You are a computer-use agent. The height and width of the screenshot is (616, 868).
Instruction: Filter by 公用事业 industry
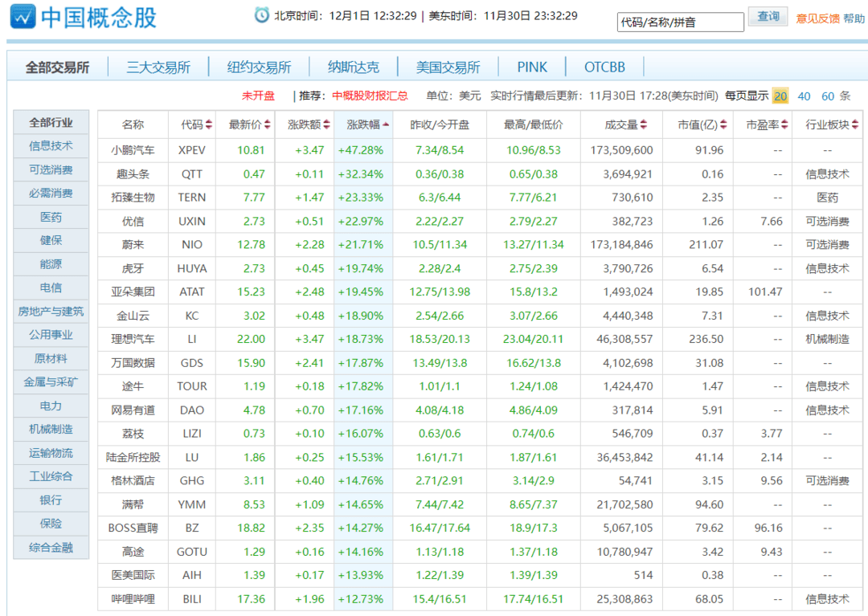pyautogui.click(x=51, y=335)
